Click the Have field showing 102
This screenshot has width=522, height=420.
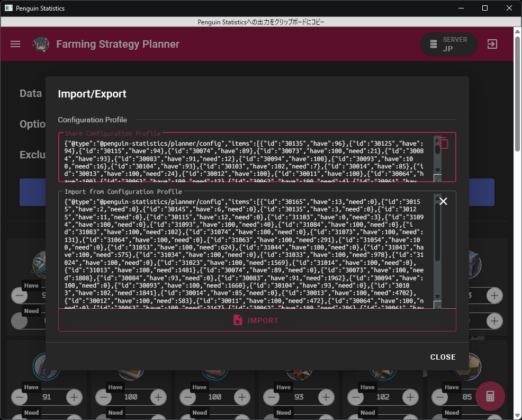coord(383,397)
